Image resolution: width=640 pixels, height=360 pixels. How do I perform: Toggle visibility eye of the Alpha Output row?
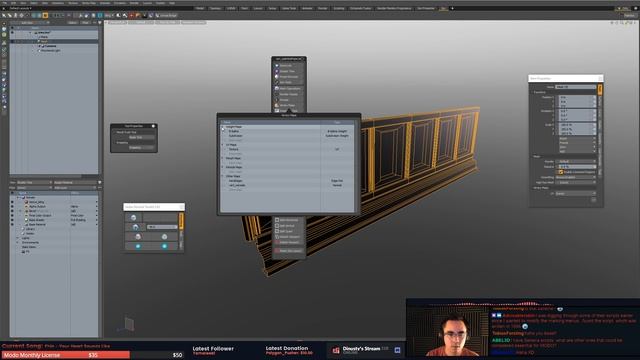tap(12, 207)
